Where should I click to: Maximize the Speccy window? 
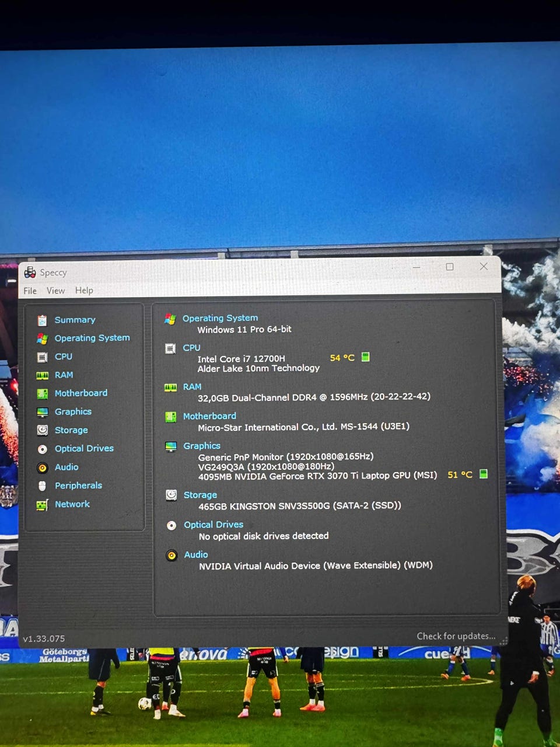(450, 267)
